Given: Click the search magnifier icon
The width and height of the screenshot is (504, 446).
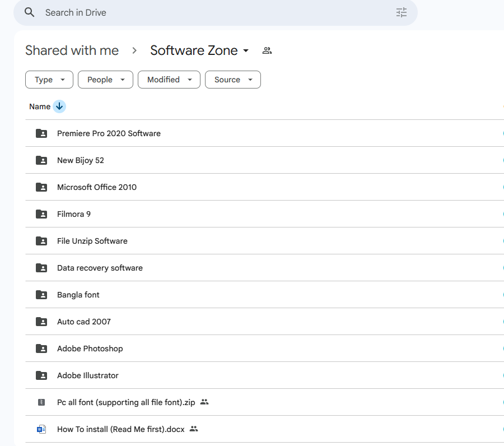Looking at the screenshot, I should 30,12.
